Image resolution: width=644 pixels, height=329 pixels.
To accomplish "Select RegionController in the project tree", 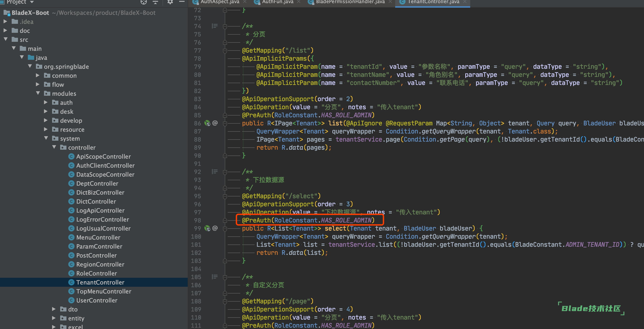I will (100, 265).
